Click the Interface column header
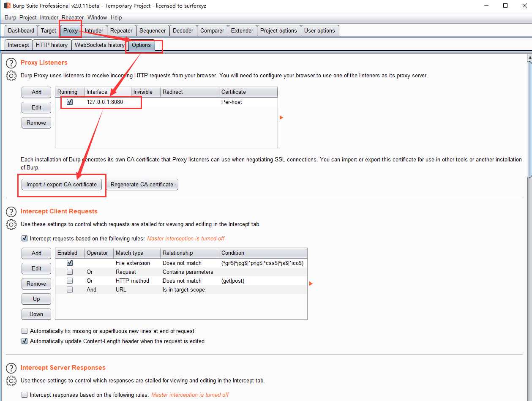 click(x=108, y=92)
